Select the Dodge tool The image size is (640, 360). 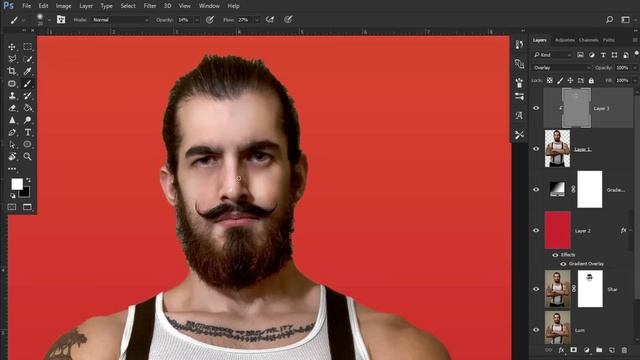pos(27,120)
